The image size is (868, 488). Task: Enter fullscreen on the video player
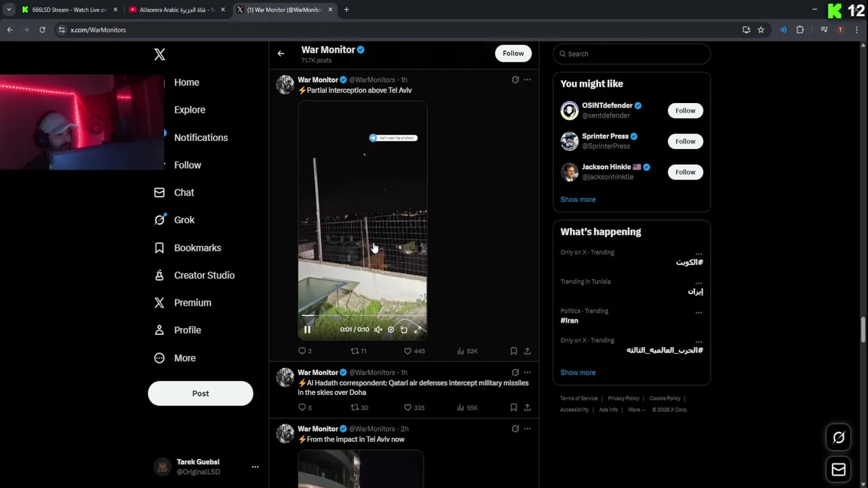418,330
